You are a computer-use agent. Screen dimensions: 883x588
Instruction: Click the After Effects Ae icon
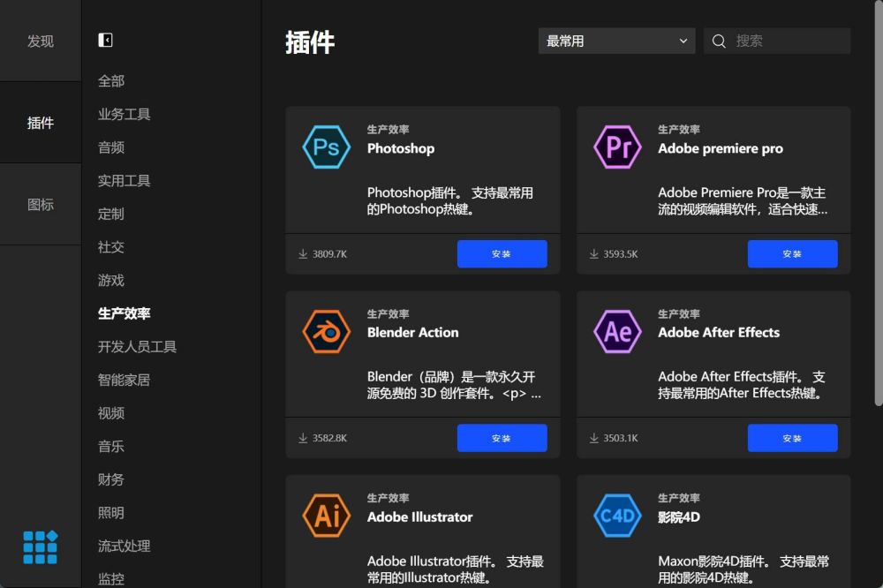[617, 332]
